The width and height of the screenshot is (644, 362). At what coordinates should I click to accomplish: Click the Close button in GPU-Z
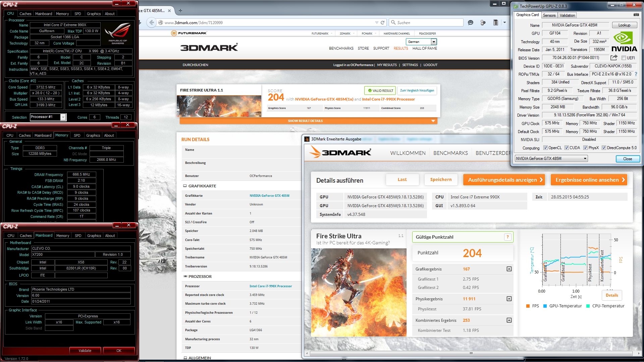pos(628,159)
